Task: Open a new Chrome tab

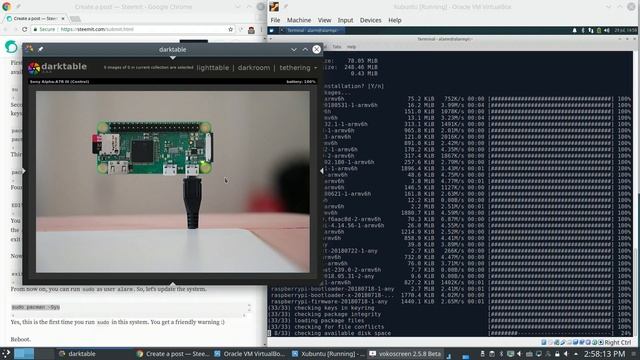Action: (75, 19)
